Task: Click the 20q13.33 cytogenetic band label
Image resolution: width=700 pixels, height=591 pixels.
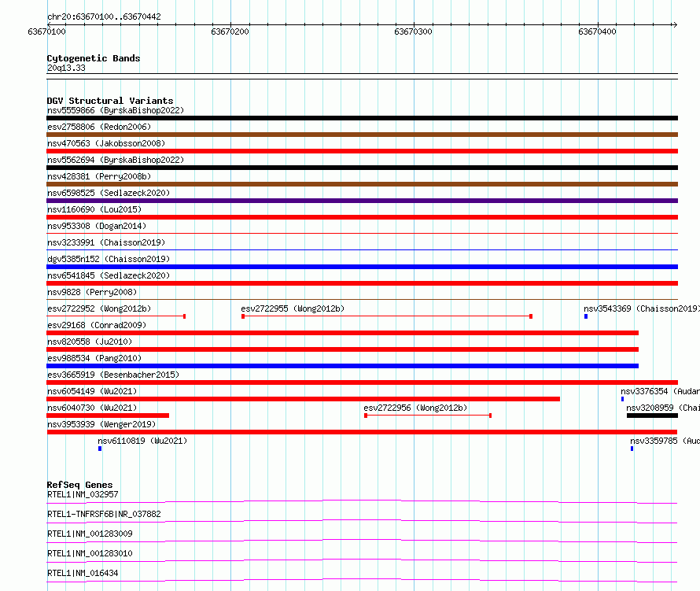Action: click(66, 68)
